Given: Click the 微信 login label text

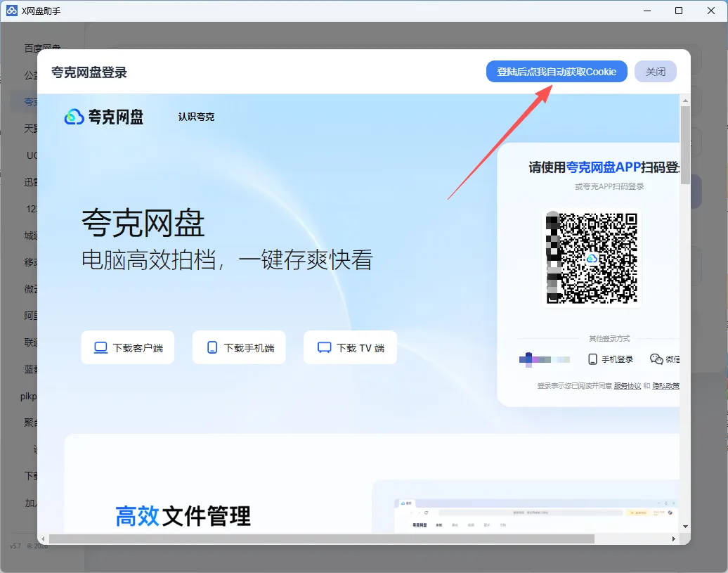Looking at the screenshot, I should click(672, 359).
